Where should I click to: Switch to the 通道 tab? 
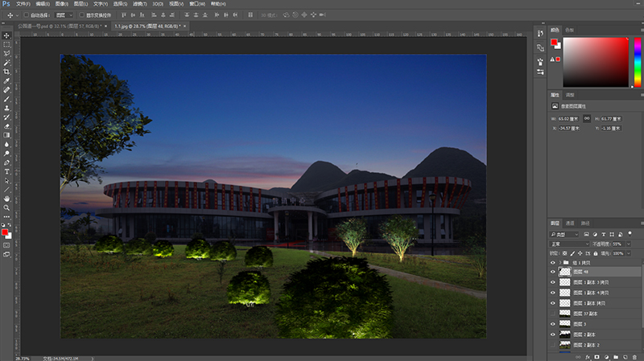pos(570,223)
